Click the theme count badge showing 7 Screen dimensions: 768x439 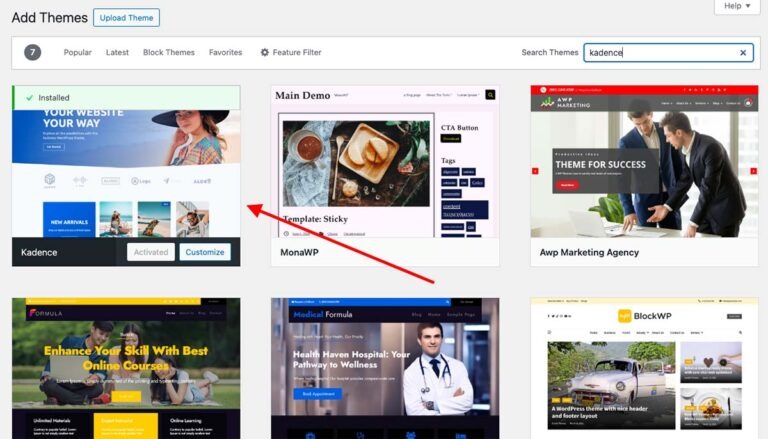click(33, 53)
